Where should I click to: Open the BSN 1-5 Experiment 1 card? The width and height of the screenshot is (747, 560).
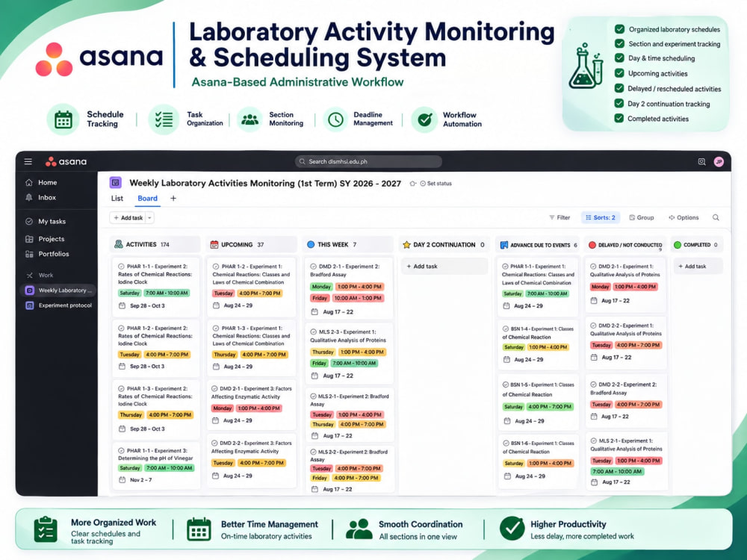click(538, 403)
